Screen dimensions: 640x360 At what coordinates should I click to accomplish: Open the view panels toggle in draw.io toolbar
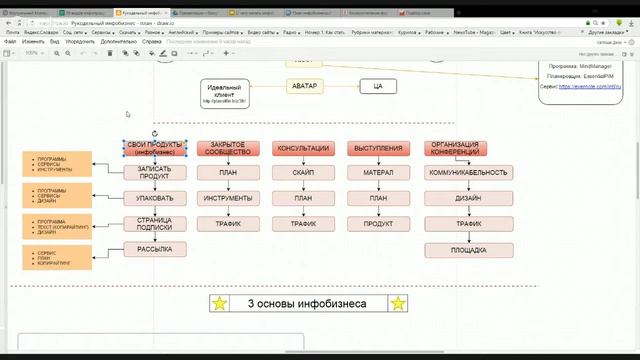pos(8,53)
